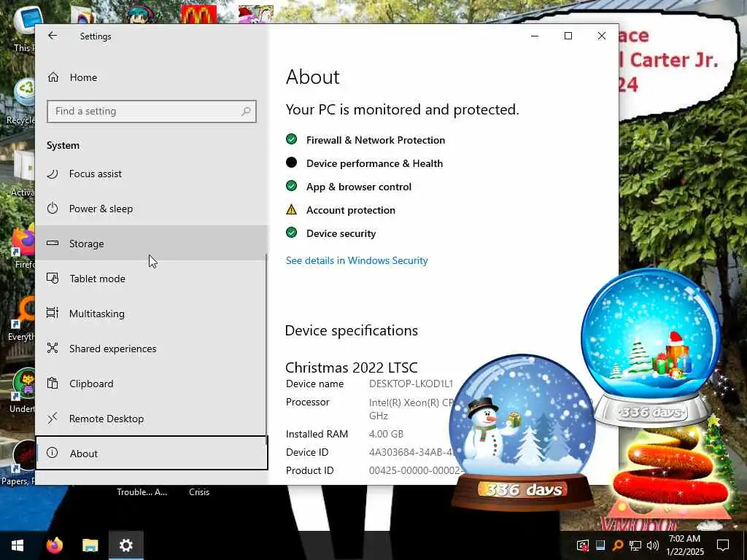747x560 pixels.
Task: Click the Crisis desktop icon label
Action: (x=199, y=492)
